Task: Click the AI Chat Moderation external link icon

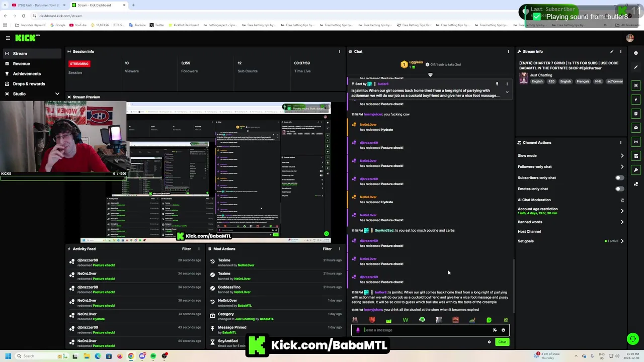Action: [622, 200]
